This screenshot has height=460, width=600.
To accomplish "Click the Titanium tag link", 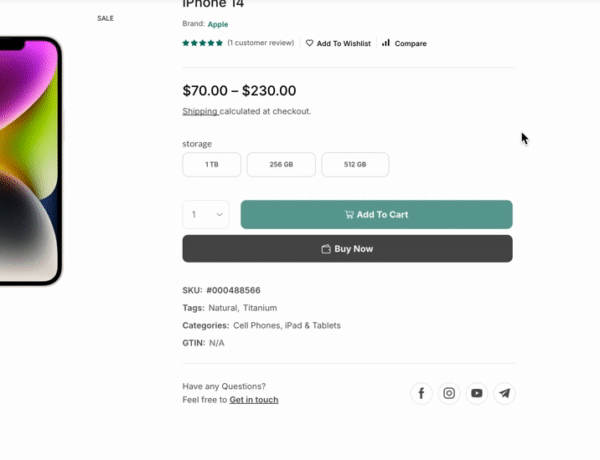I will pyautogui.click(x=260, y=308).
